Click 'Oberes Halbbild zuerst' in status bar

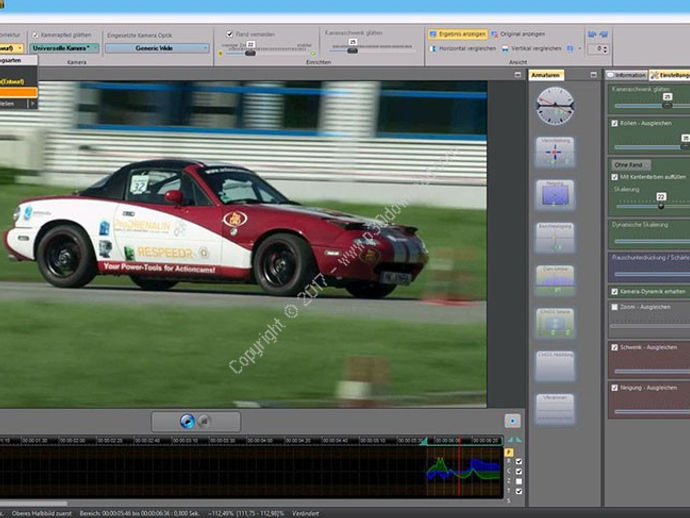point(42,514)
